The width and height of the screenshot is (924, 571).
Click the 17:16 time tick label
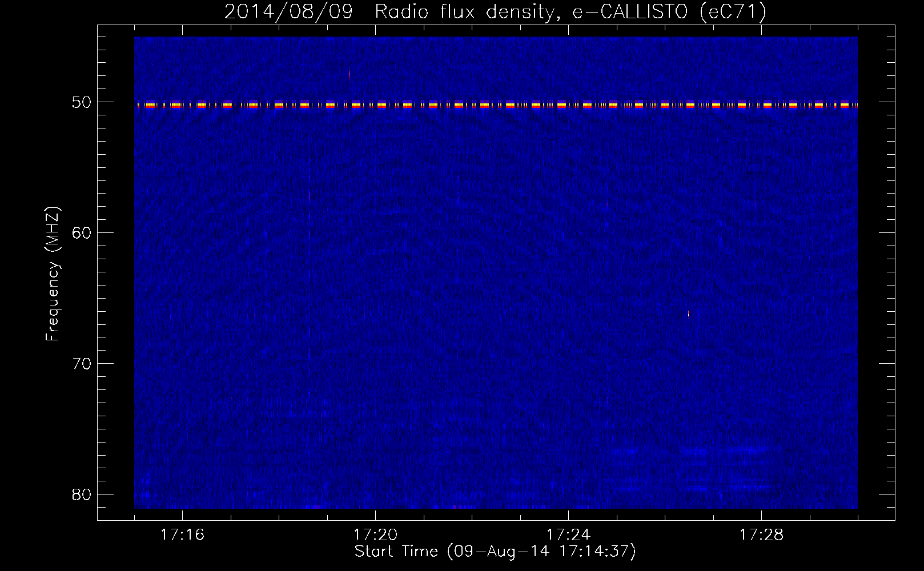[x=182, y=534]
